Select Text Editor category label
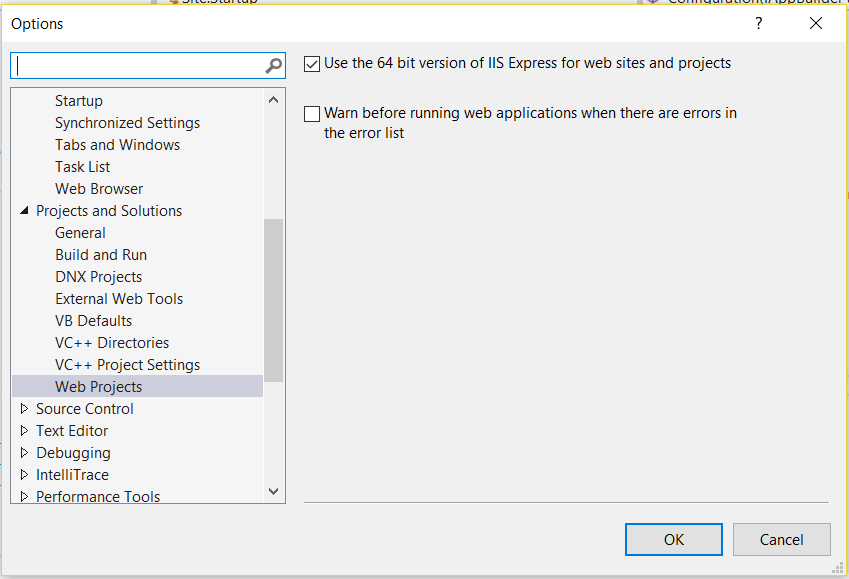 [72, 431]
